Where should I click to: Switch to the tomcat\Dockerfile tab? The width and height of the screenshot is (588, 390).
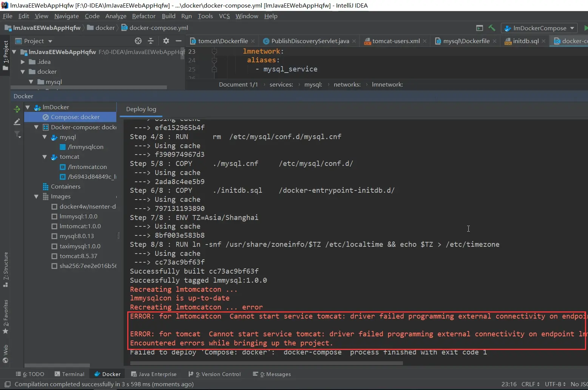point(223,41)
